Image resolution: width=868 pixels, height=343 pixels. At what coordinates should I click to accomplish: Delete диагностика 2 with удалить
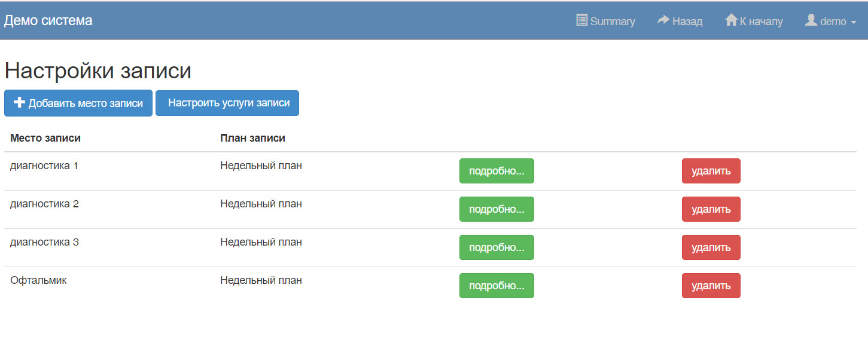pyautogui.click(x=711, y=209)
